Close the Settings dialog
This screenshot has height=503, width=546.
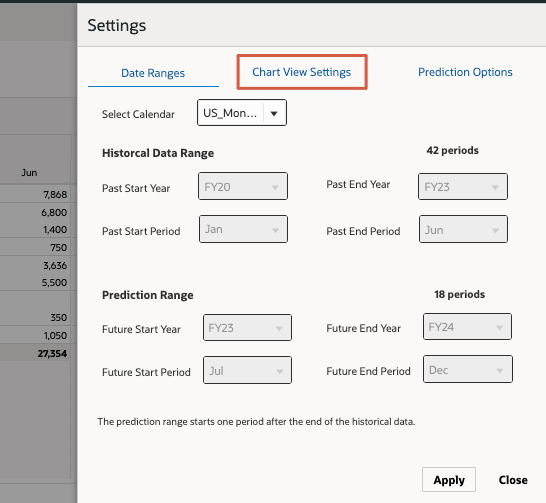coord(513,480)
